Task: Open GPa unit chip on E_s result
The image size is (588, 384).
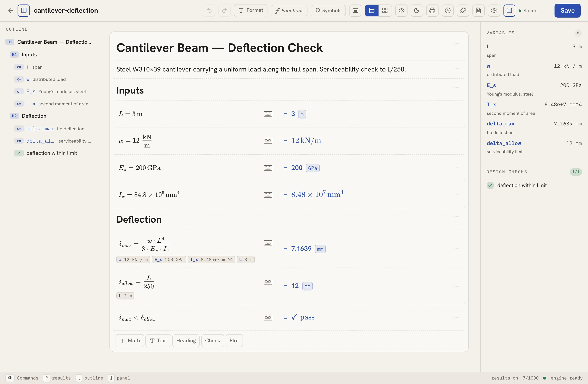Action: (x=313, y=168)
